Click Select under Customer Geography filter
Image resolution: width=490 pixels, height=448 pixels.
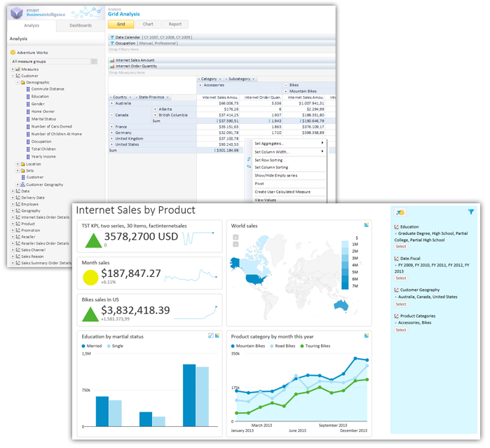[400, 304]
